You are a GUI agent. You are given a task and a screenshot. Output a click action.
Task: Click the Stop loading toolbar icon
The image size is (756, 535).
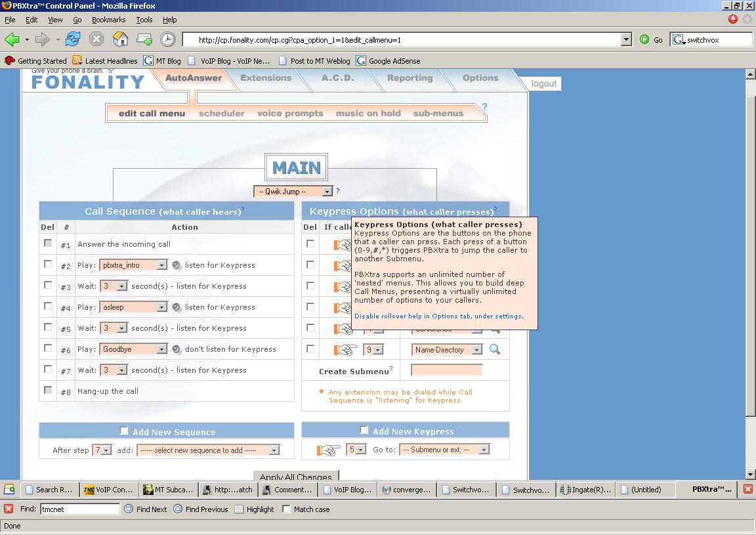pos(96,39)
